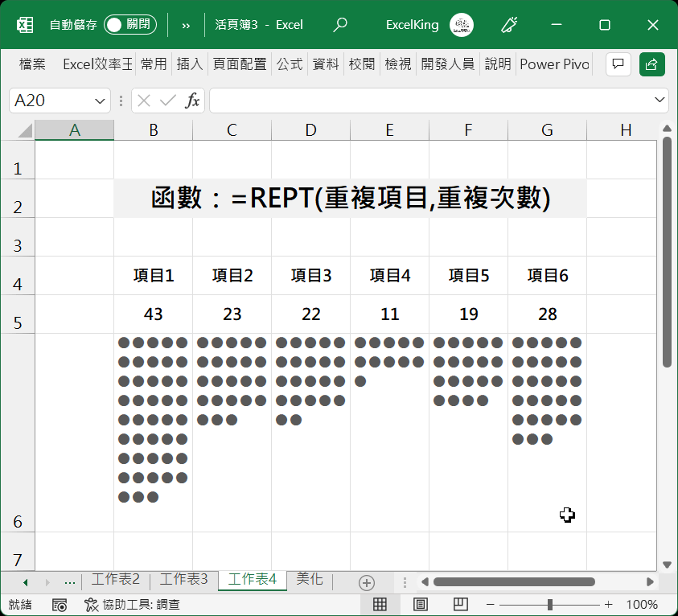The width and height of the screenshot is (678, 616).
Task: Expand the Quick Access Toolbar overflow chevrons
Action: pyautogui.click(x=186, y=25)
